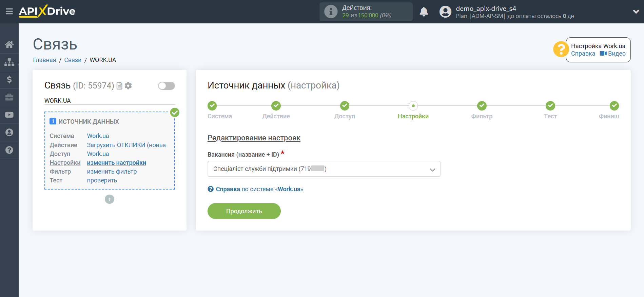Screen dimensions: 644x297
Task: Click the изменить фильтр link
Action: (112, 172)
